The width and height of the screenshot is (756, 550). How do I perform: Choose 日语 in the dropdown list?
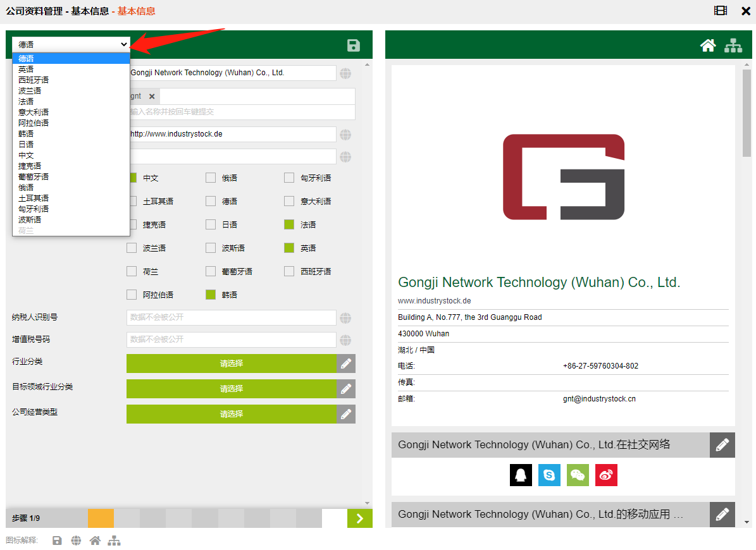point(27,145)
